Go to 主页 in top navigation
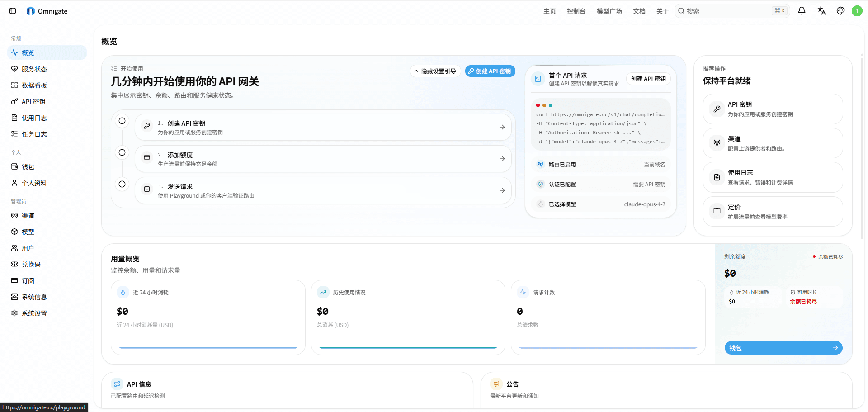 (x=550, y=11)
